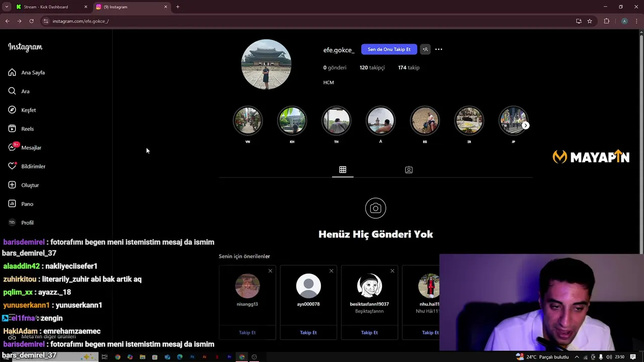Go forward in browser history

coord(19,21)
